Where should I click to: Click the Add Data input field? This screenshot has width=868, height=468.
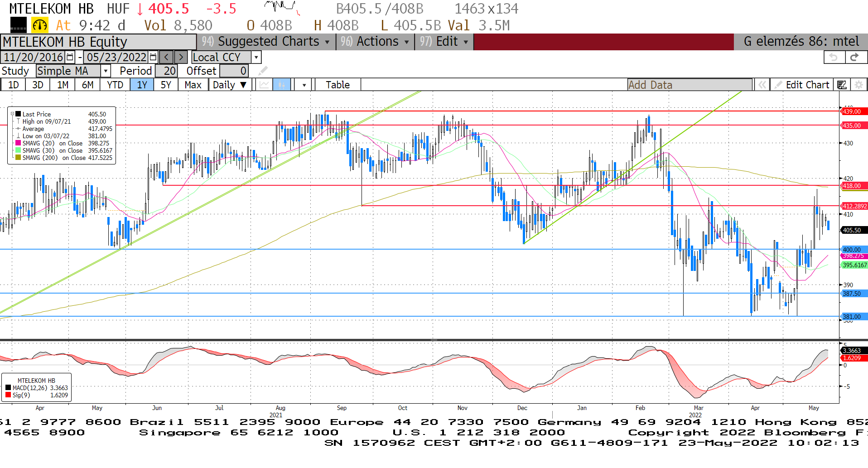690,85
